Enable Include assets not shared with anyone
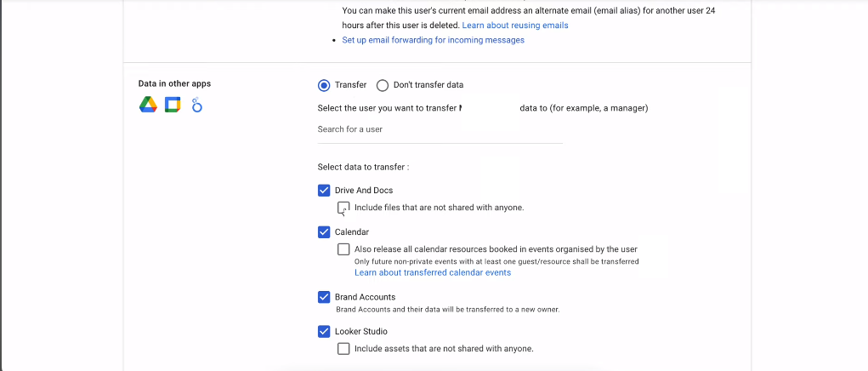Image resolution: width=868 pixels, height=371 pixels. click(343, 349)
